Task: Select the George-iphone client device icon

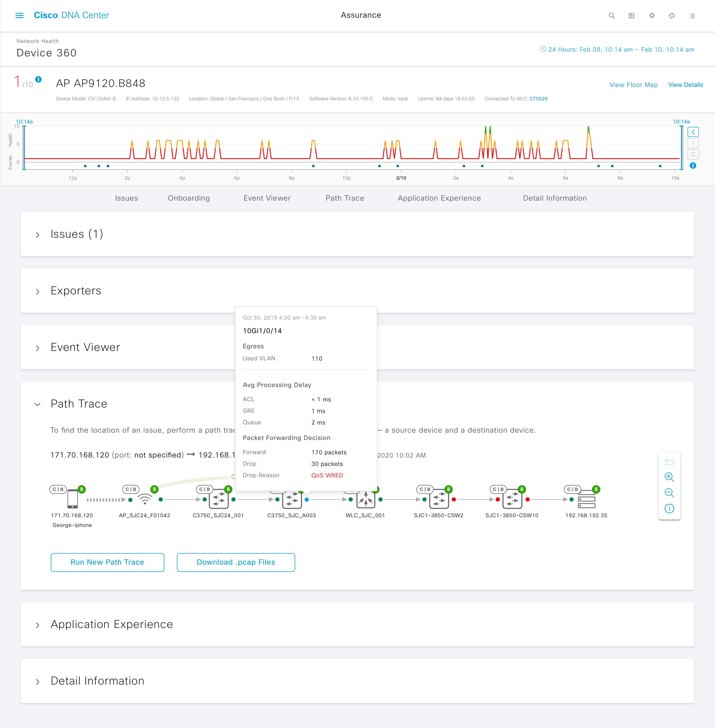Action: pyautogui.click(x=72, y=499)
